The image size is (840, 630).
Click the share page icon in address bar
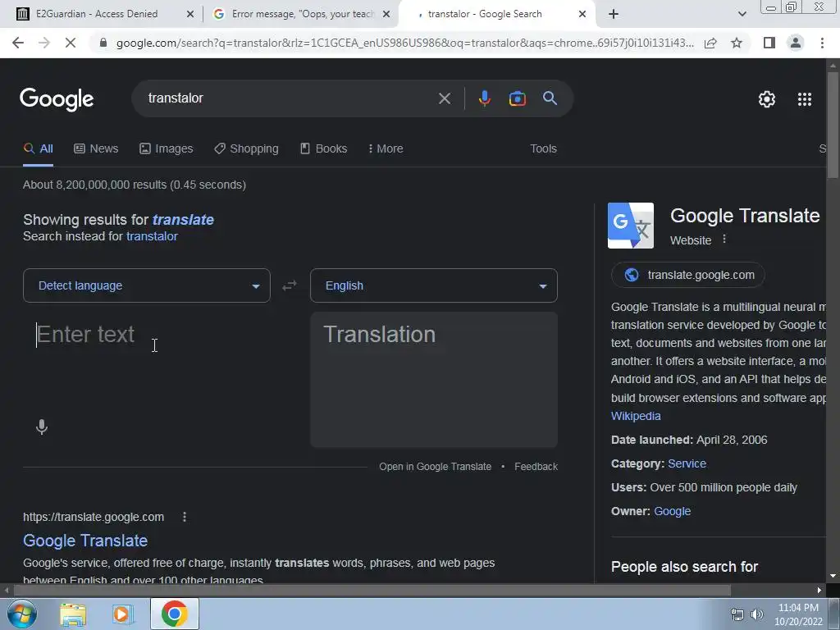pyautogui.click(x=710, y=43)
